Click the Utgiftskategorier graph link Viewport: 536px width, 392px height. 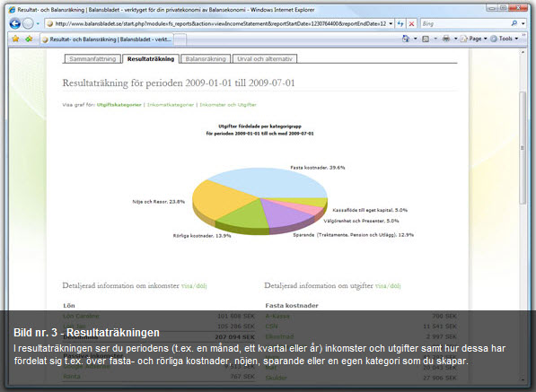click(x=119, y=105)
